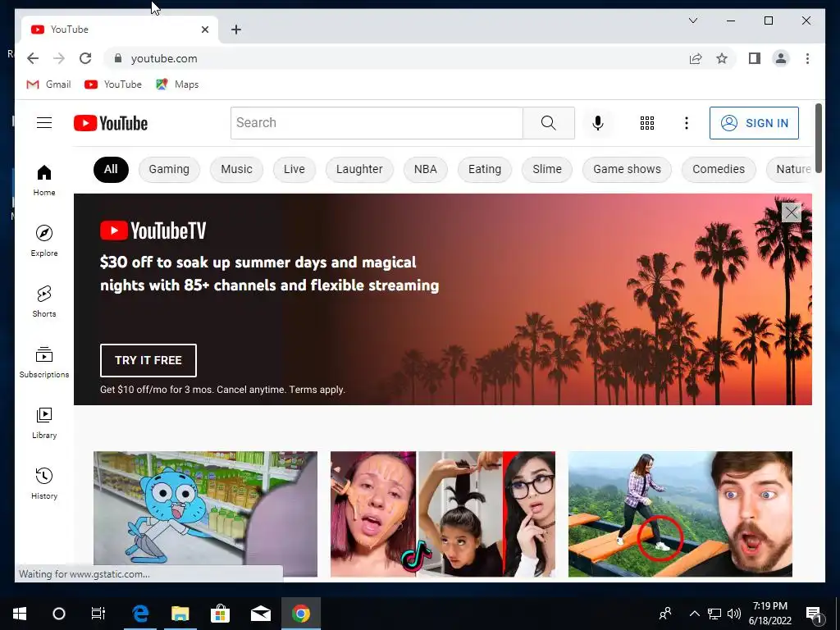View site information lock icon

(x=118, y=58)
